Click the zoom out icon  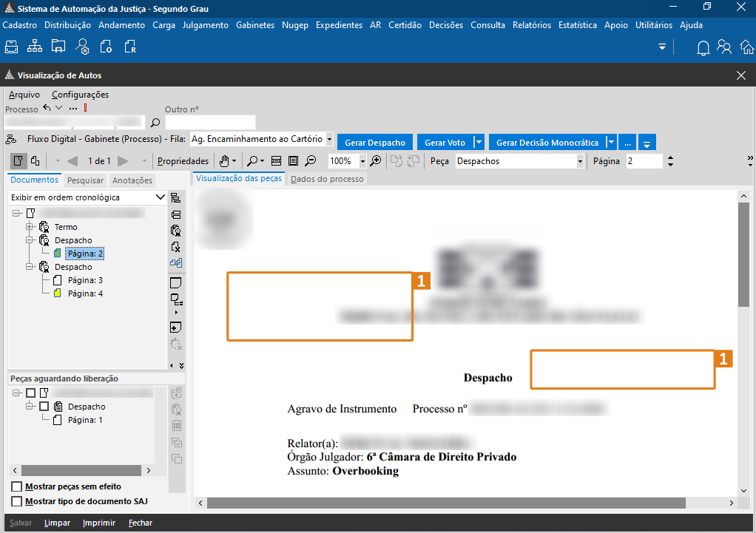click(311, 161)
